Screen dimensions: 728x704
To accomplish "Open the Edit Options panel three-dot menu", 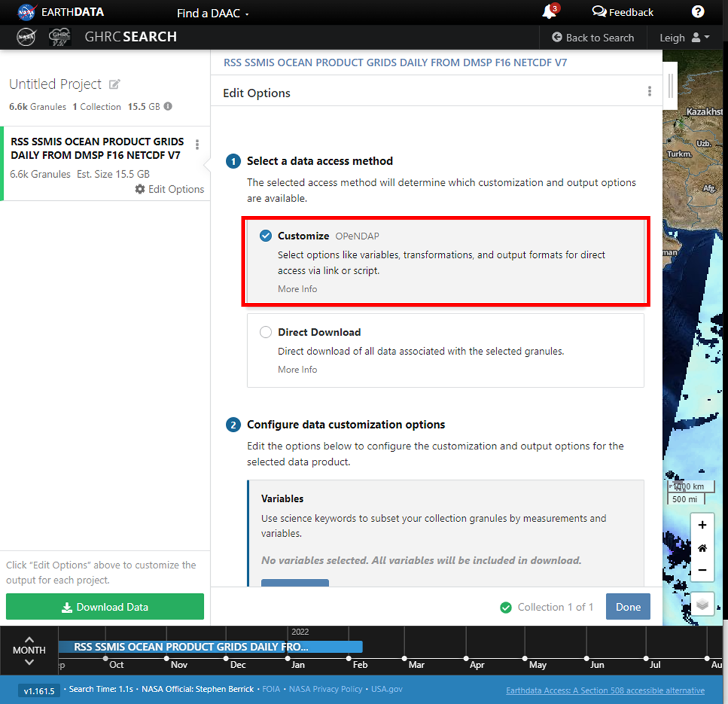I will [x=649, y=92].
